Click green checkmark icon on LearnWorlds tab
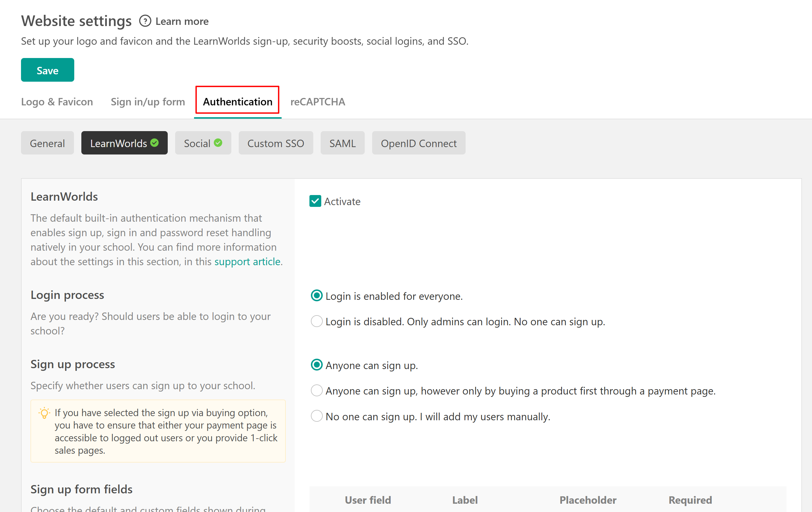 (155, 143)
